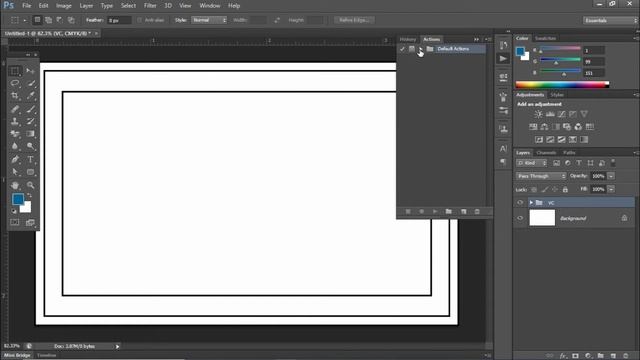
Task: Select the Clone Stamp tool
Action: point(15,121)
